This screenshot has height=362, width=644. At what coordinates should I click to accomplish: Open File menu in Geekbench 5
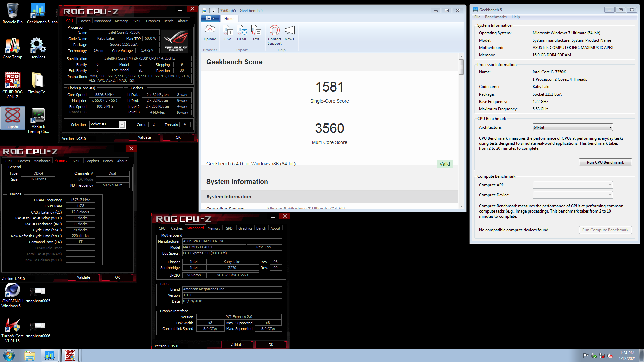coord(477,17)
